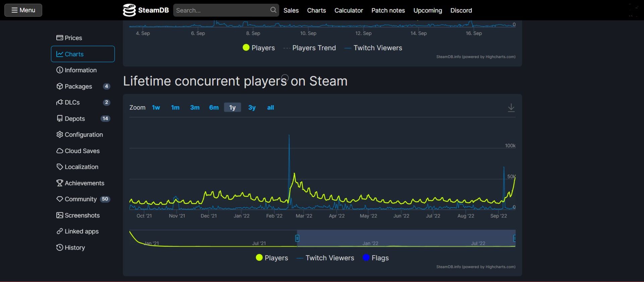The width and height of the screenshot is (644, 282).
Task: Open the Discord link
Action: pos(461,10)
